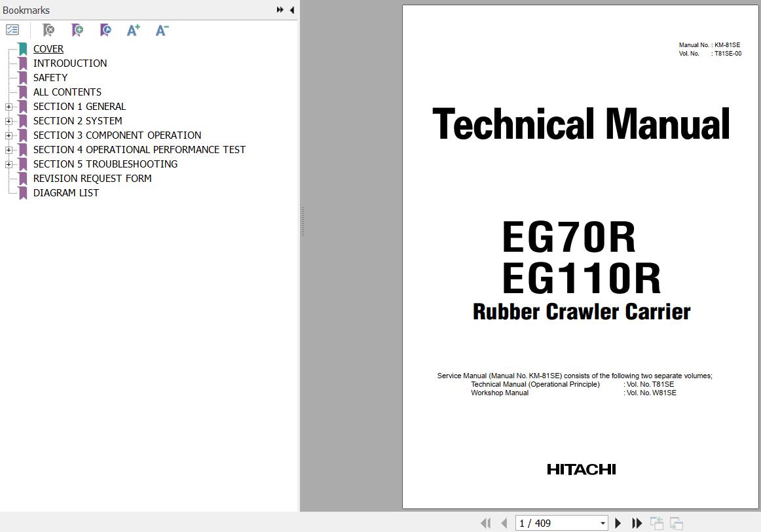Select SECTION 4 OPERATIONAL PERFORMANCE TEST label
This screenshot has height=532, width=761.
(x=139, y=150)
